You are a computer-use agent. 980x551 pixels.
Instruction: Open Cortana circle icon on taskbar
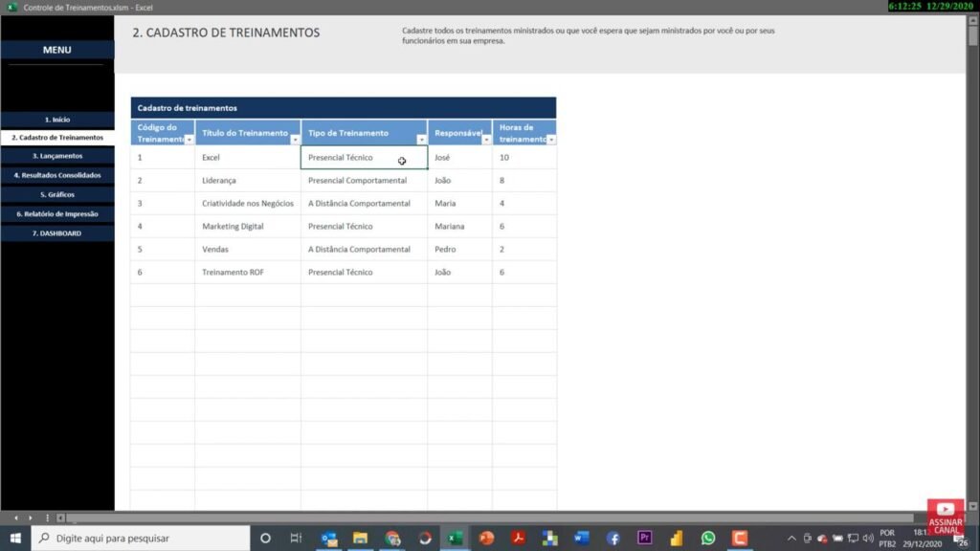click(x=266, y=538)
